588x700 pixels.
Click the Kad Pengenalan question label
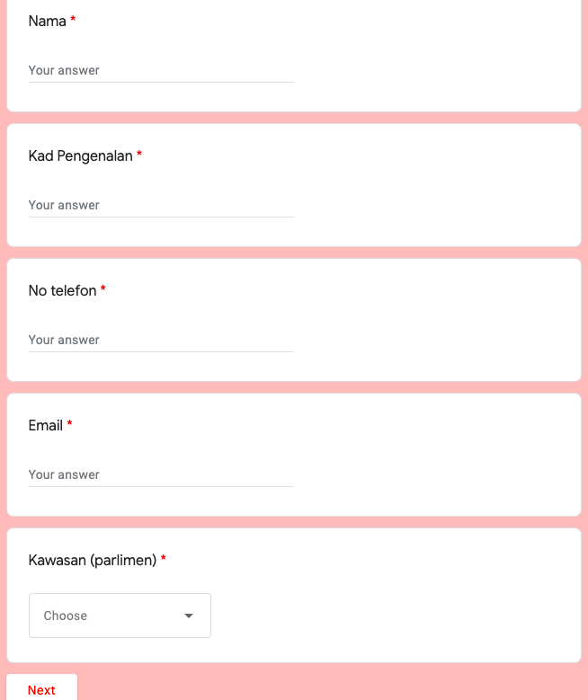pyautogui.click(x=80, y=155)
